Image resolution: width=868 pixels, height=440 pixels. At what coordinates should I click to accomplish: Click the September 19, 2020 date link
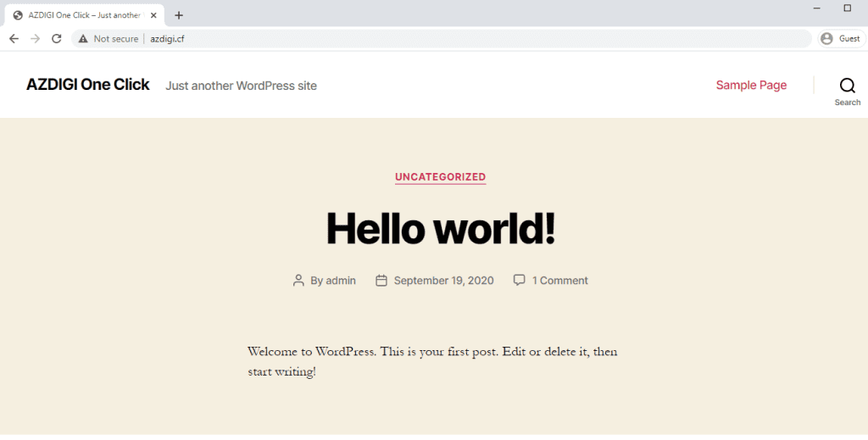pyautogui.click(x=443, y=281)
